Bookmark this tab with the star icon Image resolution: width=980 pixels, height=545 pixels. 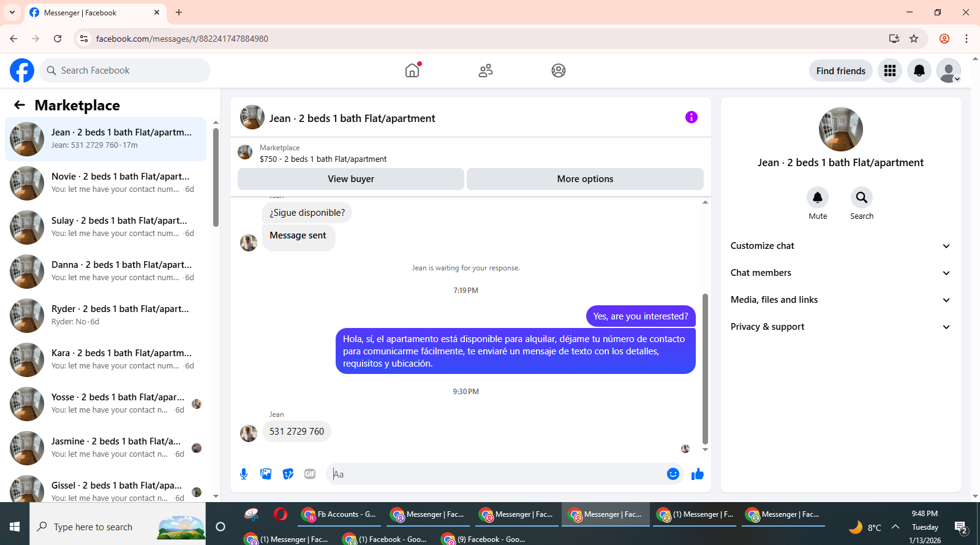tap(914, 39)
